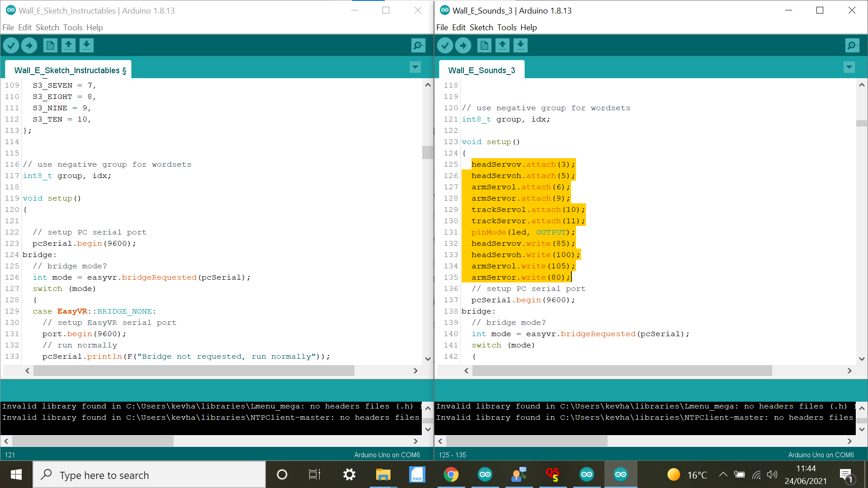Click the taskbar search box

click(x=149, y=475)
